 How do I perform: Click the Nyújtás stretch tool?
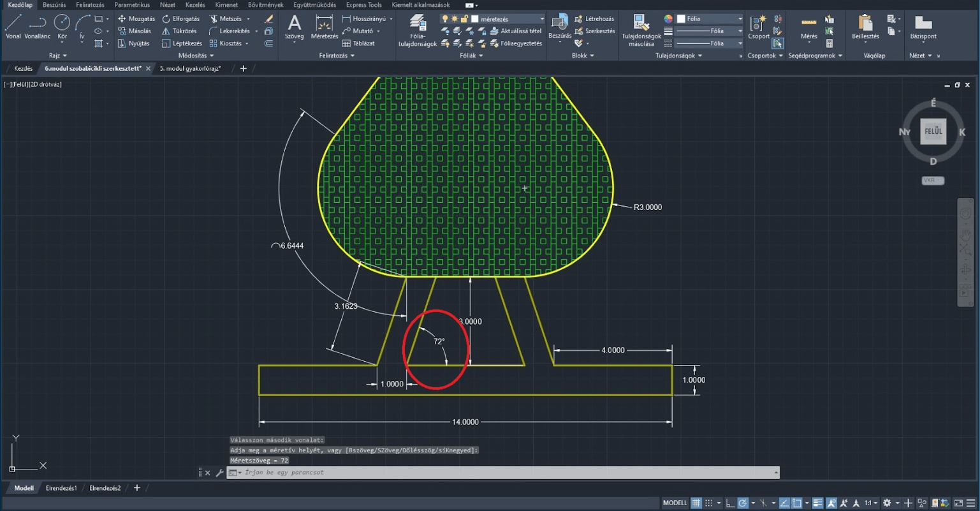click(x=133, y=43)
